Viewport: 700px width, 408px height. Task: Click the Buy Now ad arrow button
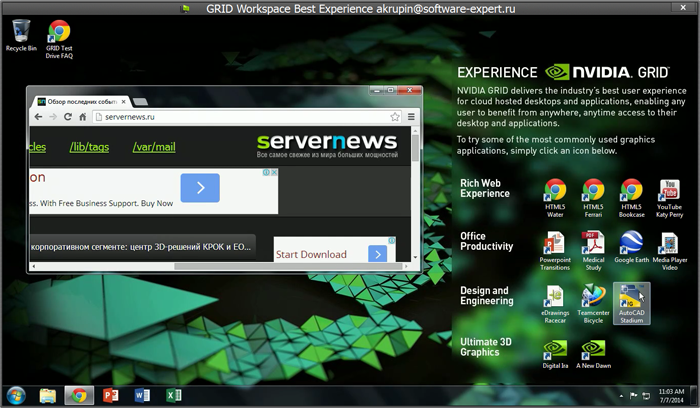coord(200,188)
